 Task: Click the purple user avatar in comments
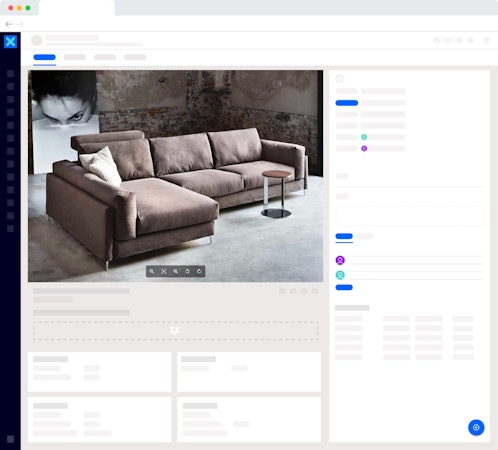click(x=340, y=260)
